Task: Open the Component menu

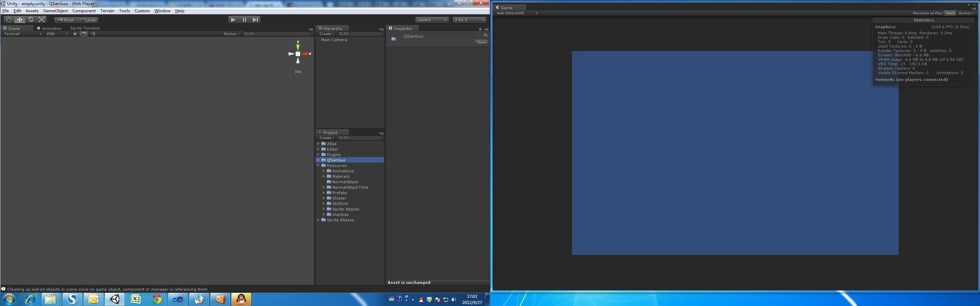Action: coord(84,11)
